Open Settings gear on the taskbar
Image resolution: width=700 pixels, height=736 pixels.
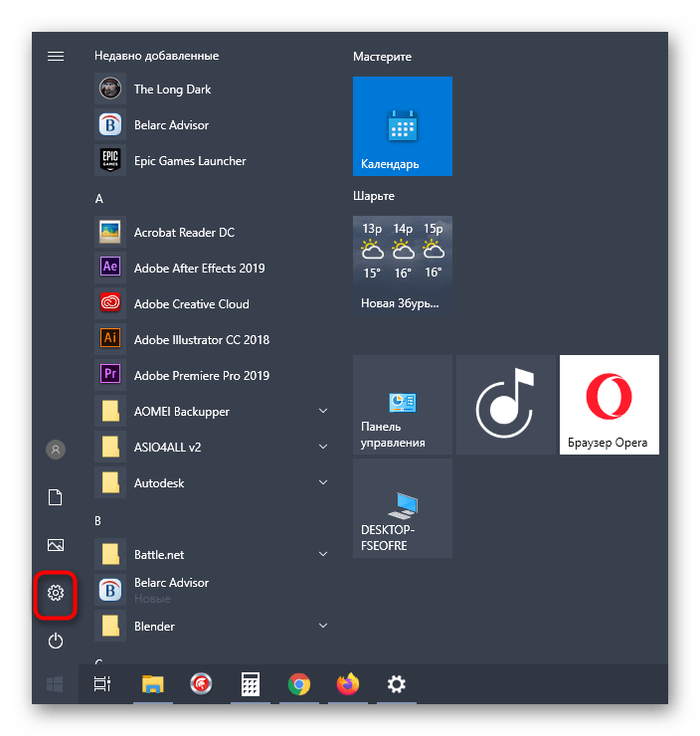(397, 684)
